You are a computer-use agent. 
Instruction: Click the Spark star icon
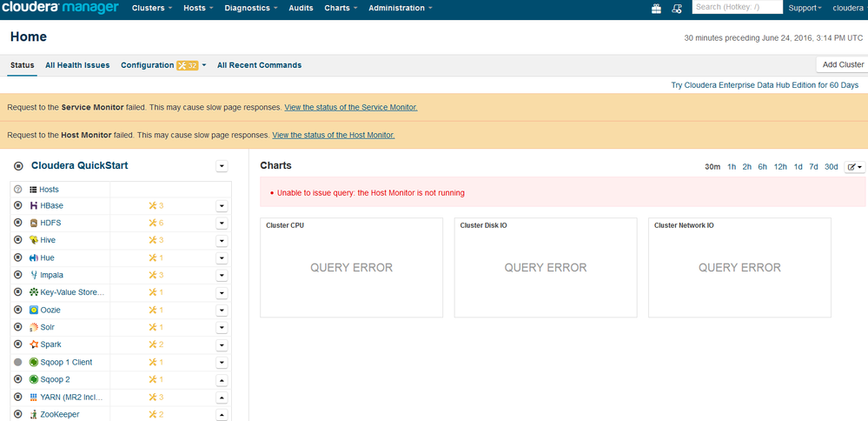[34, 344]
